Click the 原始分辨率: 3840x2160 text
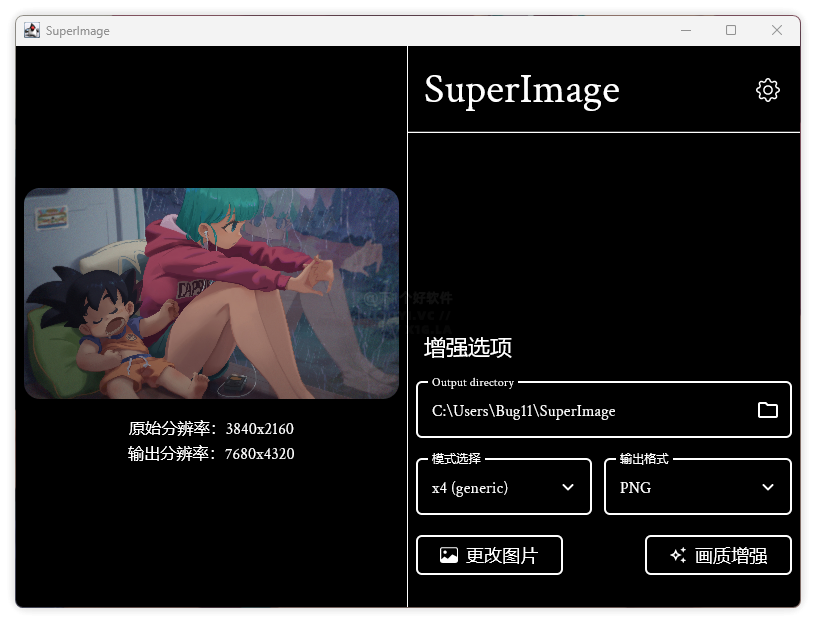 pos(211,428)
